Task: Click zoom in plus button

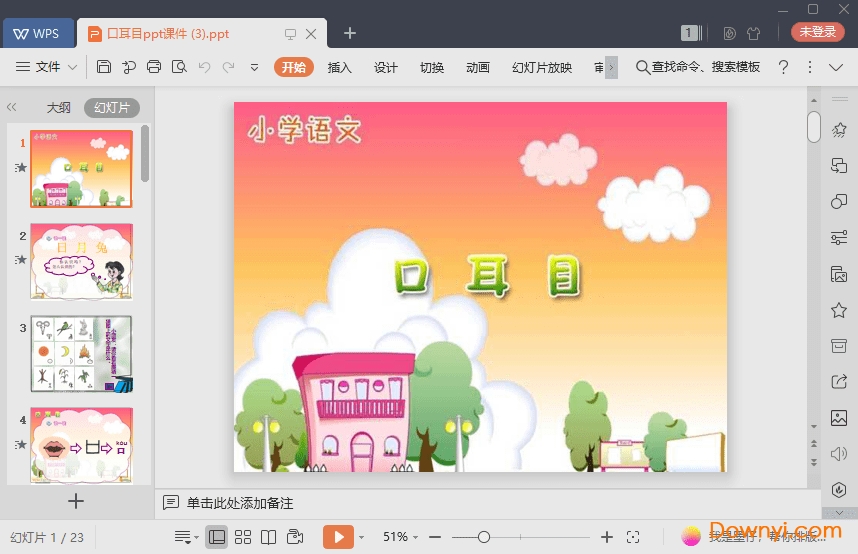Action: tap(606, 537)
